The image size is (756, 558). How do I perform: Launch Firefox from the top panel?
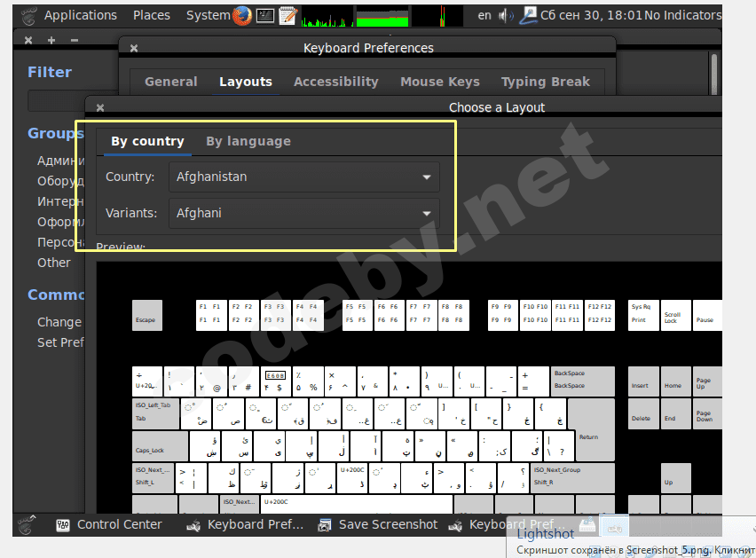[242, 15]
